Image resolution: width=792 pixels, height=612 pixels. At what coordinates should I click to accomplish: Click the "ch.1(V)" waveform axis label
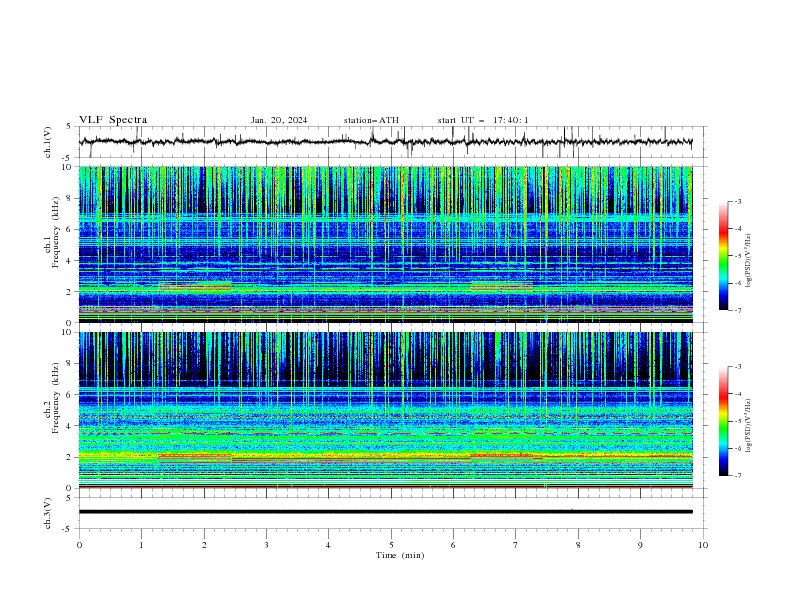click(48, 142)
